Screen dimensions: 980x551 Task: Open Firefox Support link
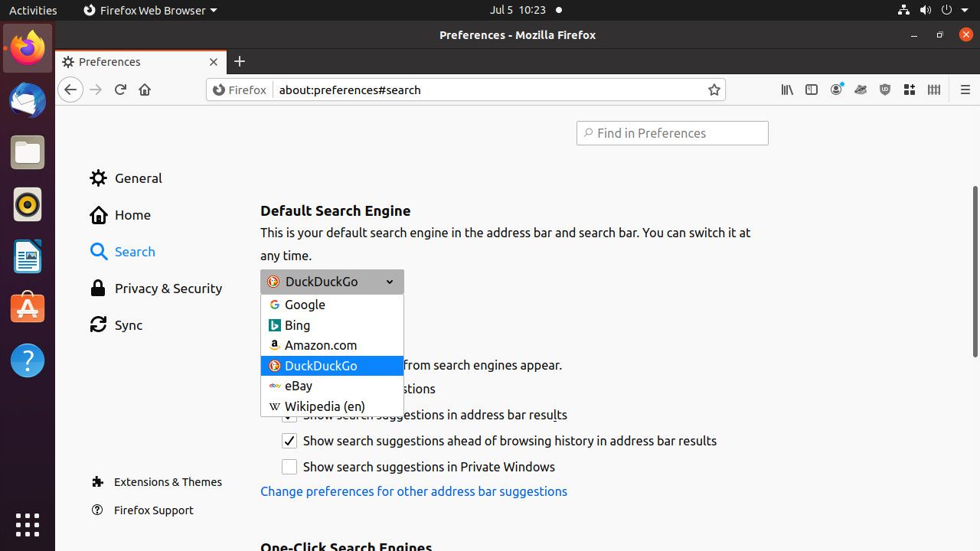point(142,510)
